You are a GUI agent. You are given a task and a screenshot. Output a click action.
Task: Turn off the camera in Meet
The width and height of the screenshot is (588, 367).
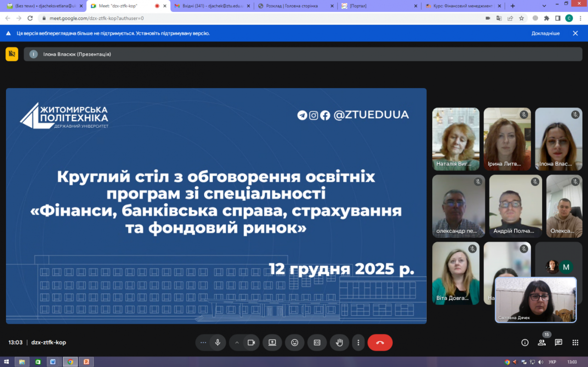251,343
